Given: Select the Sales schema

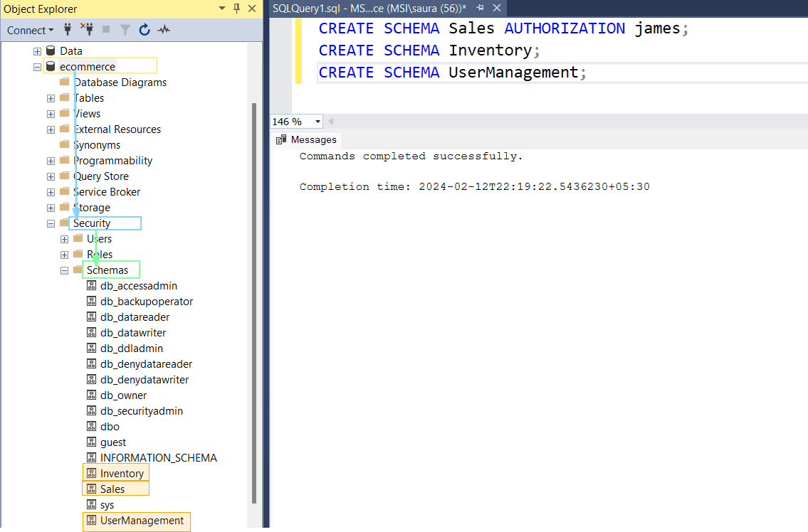Looking at the screenshot, I should 114,489.
